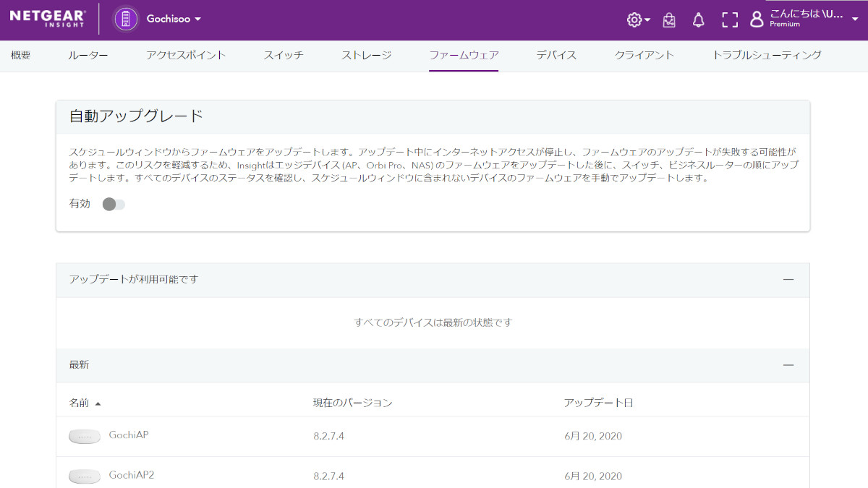Collapse the アップデートが利用可能です section
Viewport: 868px width, 488px height.
click(788, 280)
